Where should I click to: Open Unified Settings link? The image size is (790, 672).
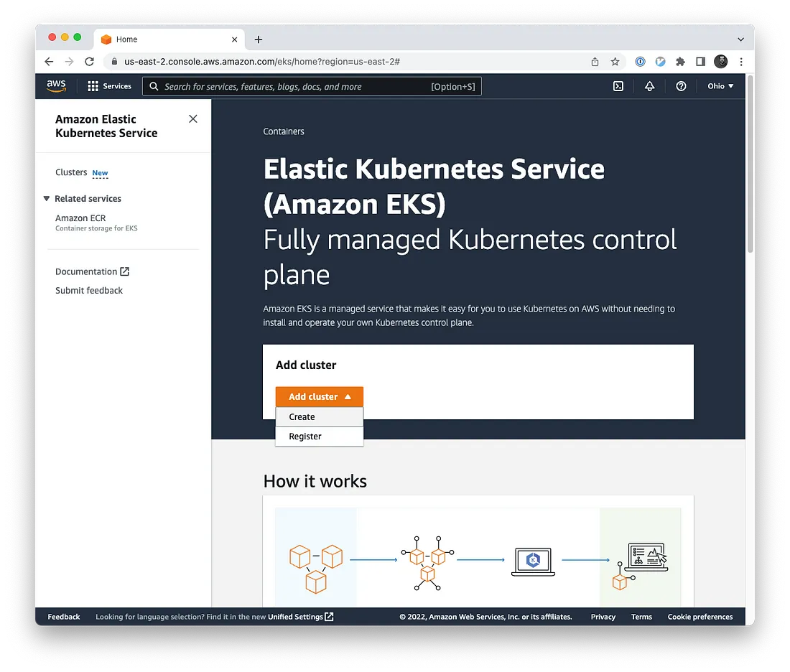pyautogui.click(x=295, y=617)
